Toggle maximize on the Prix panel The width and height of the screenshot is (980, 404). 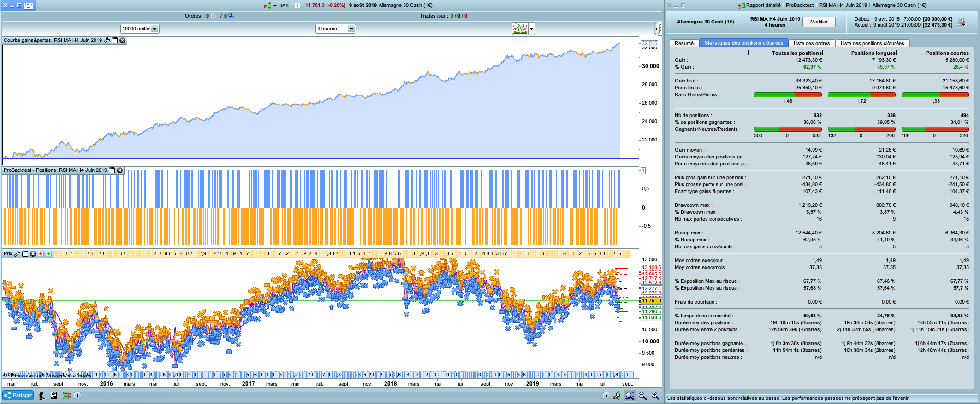25,254
